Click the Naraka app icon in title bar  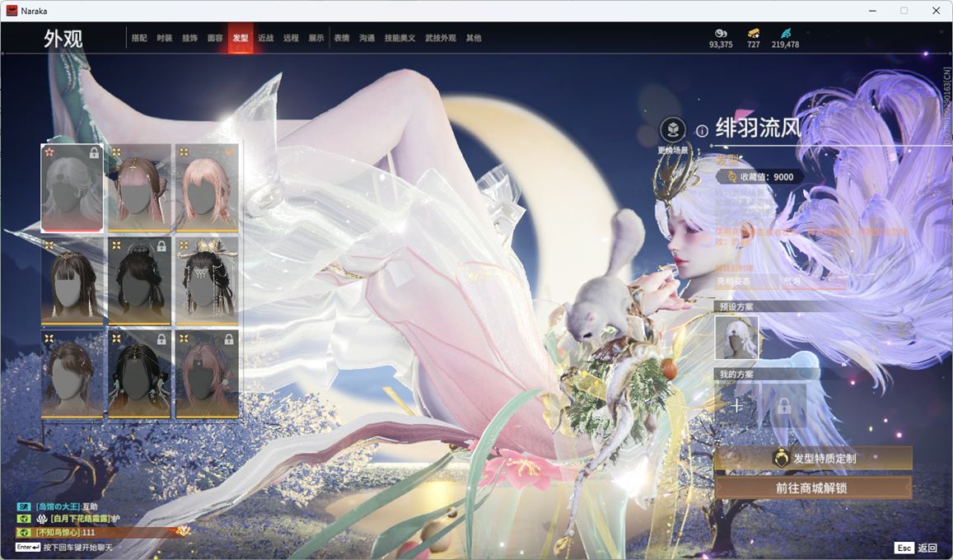(x=12, y=11)
